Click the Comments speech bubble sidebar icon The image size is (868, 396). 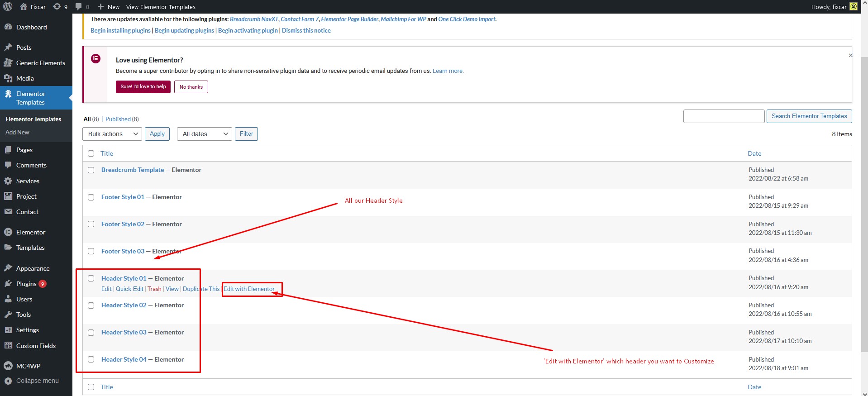tap(8, 165)
